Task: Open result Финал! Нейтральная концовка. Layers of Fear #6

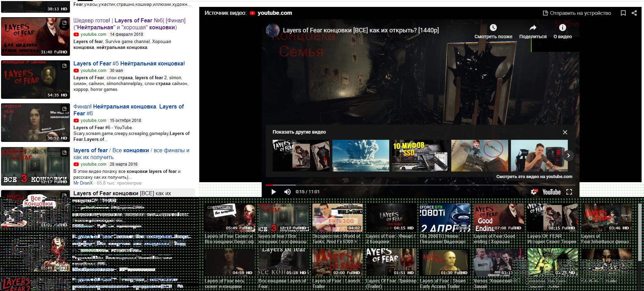Action: [129, 110]
